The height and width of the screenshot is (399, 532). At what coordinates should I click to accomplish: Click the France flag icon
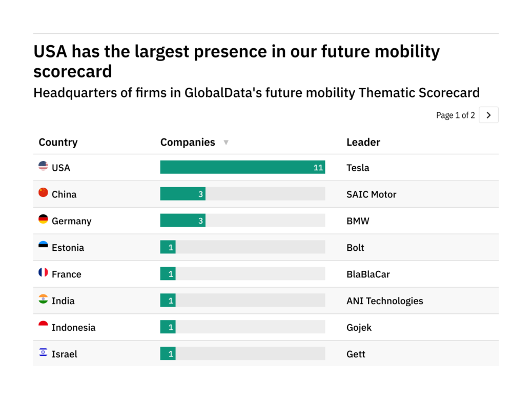tap(43, 273)
